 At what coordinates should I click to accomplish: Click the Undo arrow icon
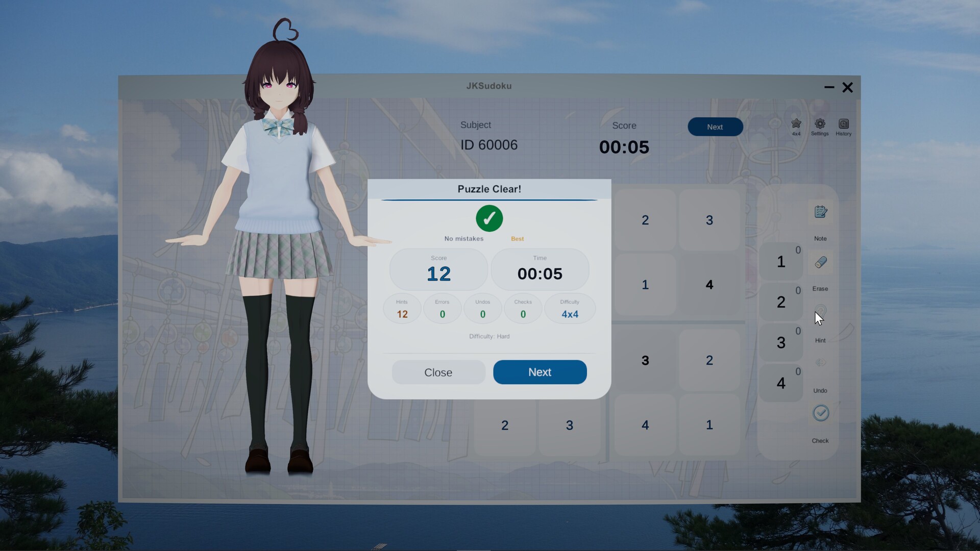coord(820,363)
